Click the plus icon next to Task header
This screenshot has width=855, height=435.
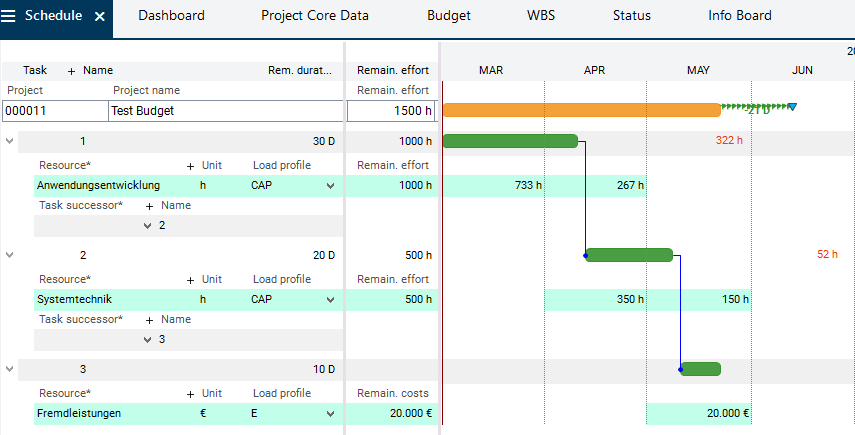[x=71, y=71]
